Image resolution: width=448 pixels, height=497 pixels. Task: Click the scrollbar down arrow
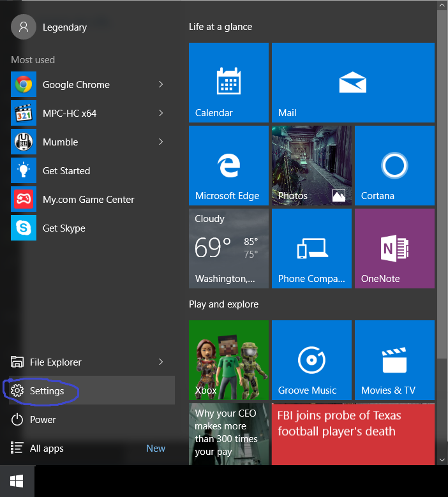pos(442,460)
